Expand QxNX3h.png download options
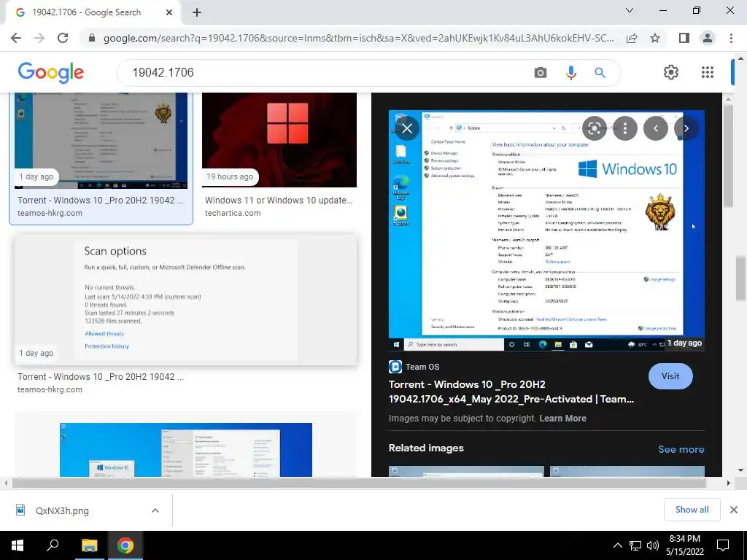The width and height of the screenshot is (747, 560). coord(155,510)
